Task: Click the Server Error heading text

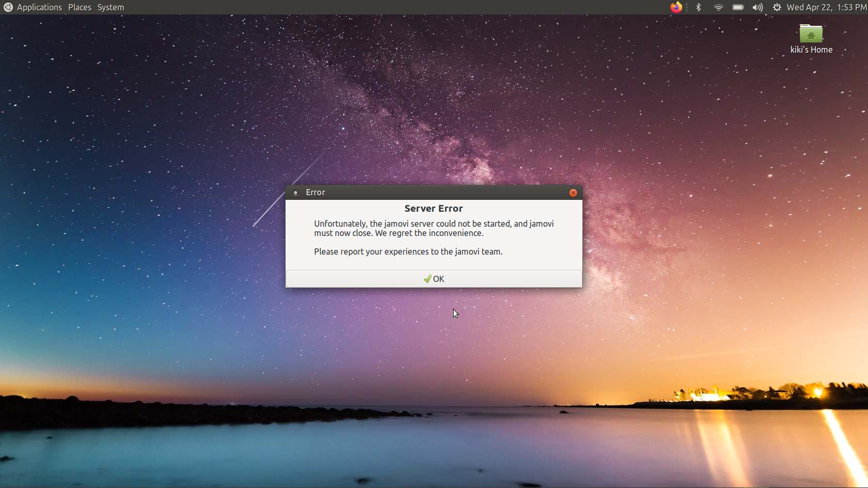Action: click(433, 209)
